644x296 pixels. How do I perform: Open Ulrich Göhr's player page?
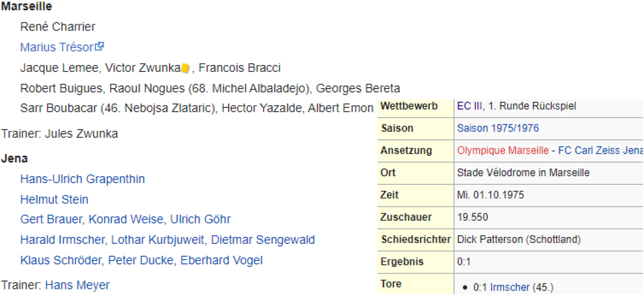click(200, 219)
